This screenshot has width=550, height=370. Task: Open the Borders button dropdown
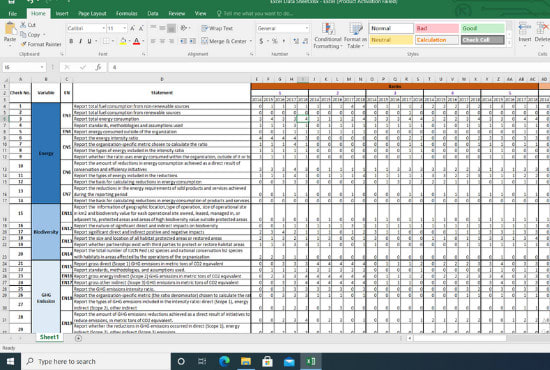pyautogui.click(x=113, y=41)
